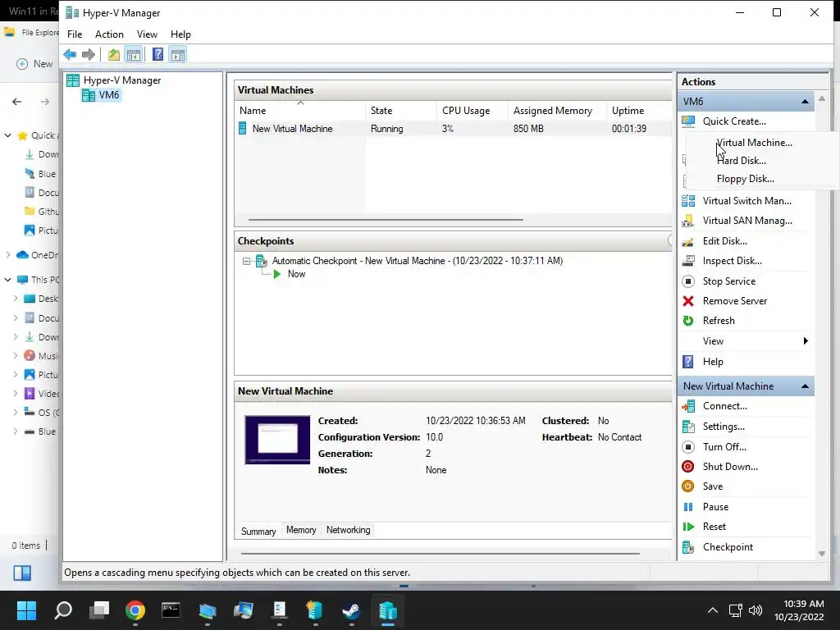This screenshot has height=630, width=840.
Task: Switch to the Summary tab
Action: click(x=258, y=531)
